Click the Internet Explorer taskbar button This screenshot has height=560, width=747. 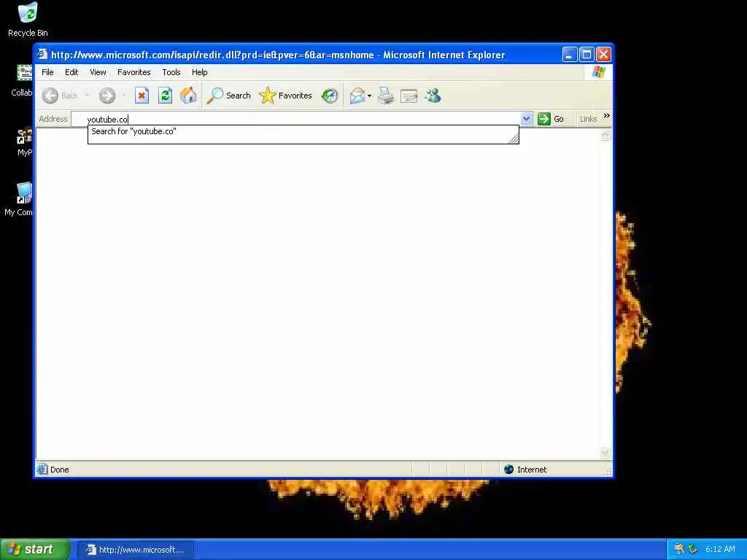point(136,550)
